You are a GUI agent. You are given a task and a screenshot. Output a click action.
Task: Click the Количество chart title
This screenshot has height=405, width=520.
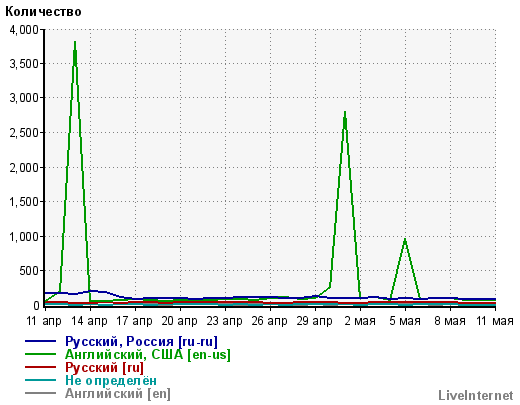[x=43, y=12]
